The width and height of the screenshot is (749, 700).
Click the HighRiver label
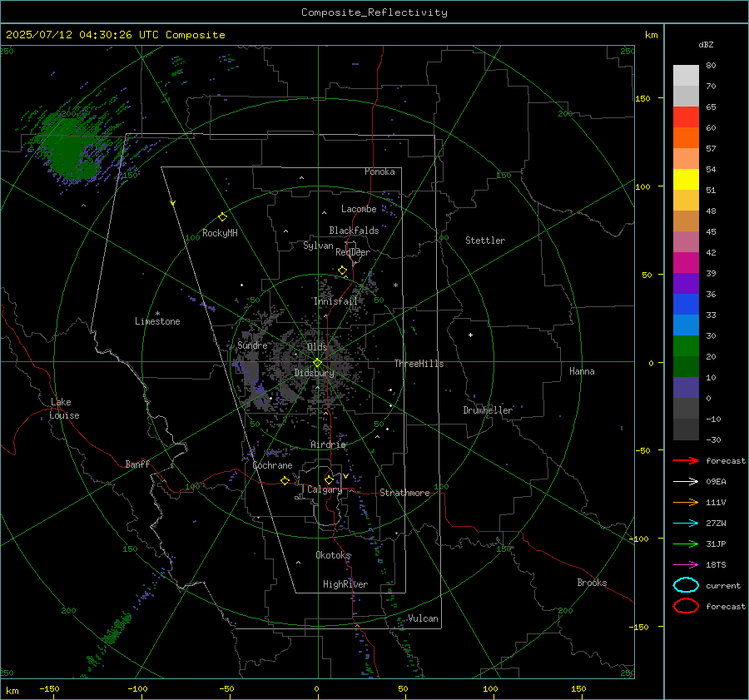(345, 584)
